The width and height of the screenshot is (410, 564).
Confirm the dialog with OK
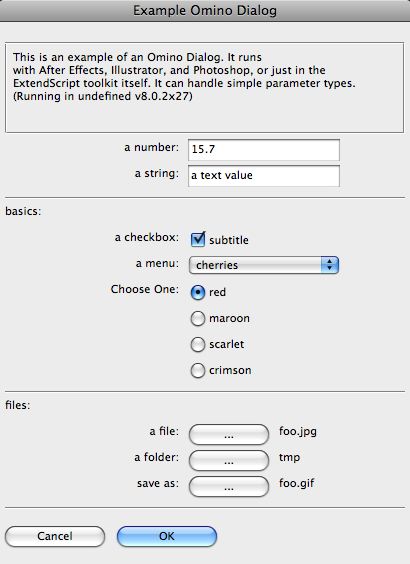(167, 536)
